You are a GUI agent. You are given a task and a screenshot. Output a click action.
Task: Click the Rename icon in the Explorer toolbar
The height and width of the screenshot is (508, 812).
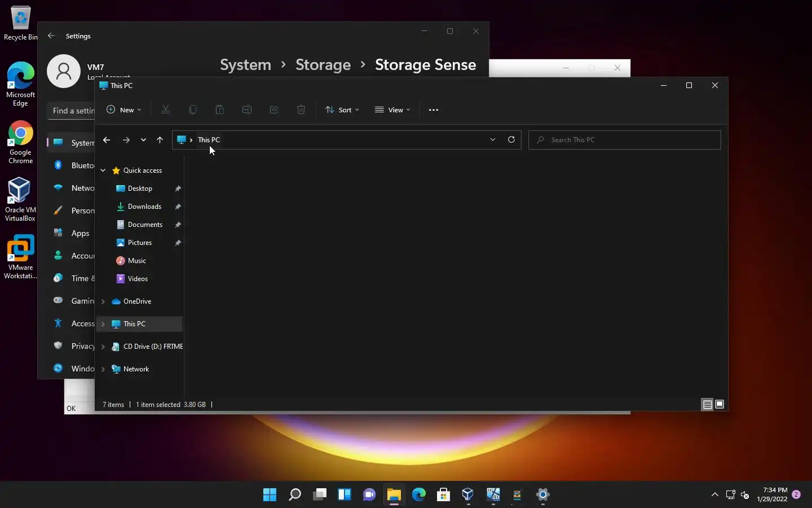click(247, 110)
